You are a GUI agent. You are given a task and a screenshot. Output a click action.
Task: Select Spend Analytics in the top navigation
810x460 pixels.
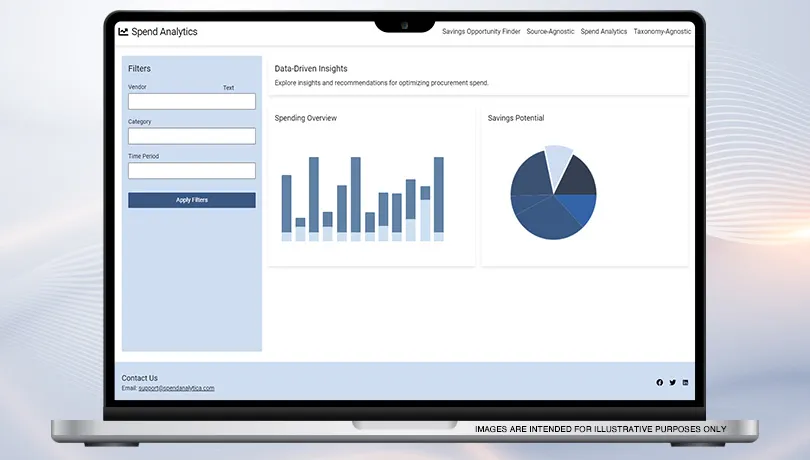[x=603, y=32]
